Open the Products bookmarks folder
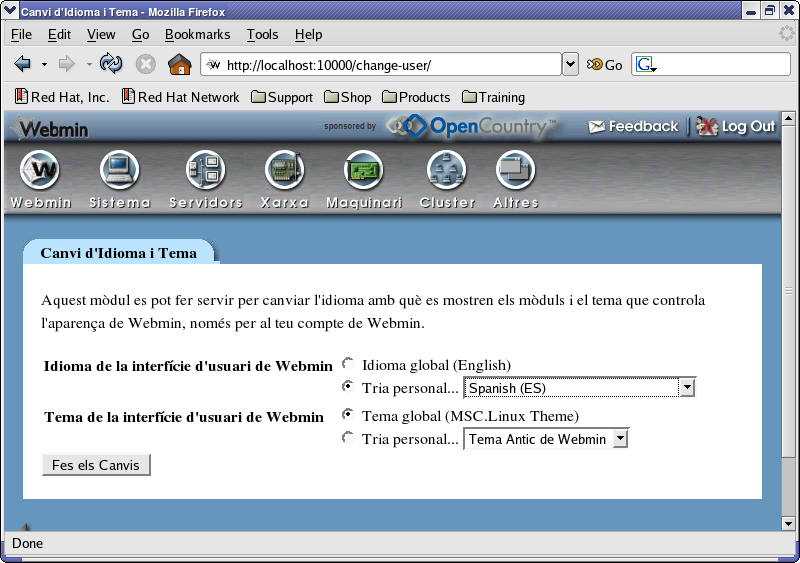This screenshot has width=800, height=563. pos(416,97)
